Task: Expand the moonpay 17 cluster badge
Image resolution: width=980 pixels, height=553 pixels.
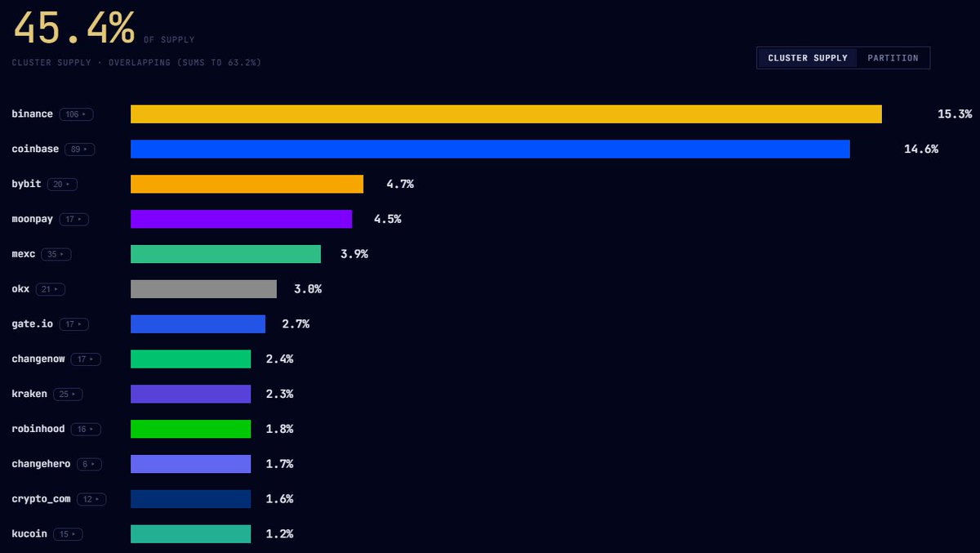Action: (74, 220)
